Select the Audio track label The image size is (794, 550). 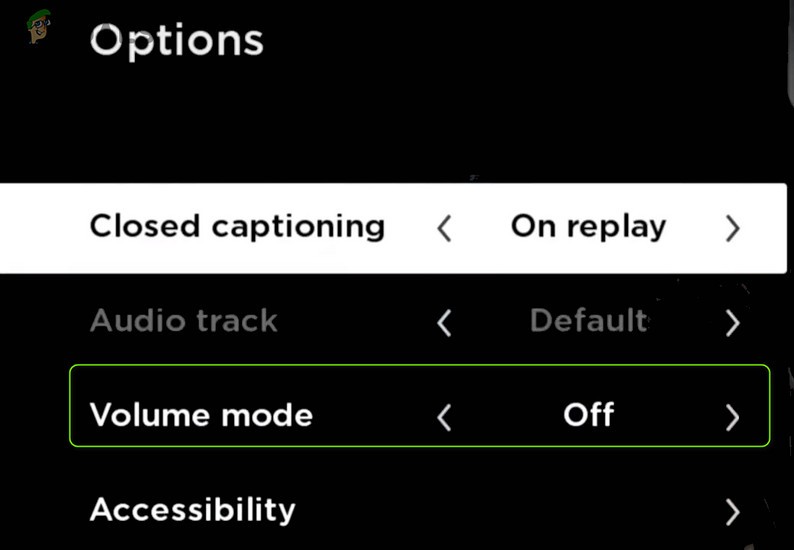pos(184,321)
